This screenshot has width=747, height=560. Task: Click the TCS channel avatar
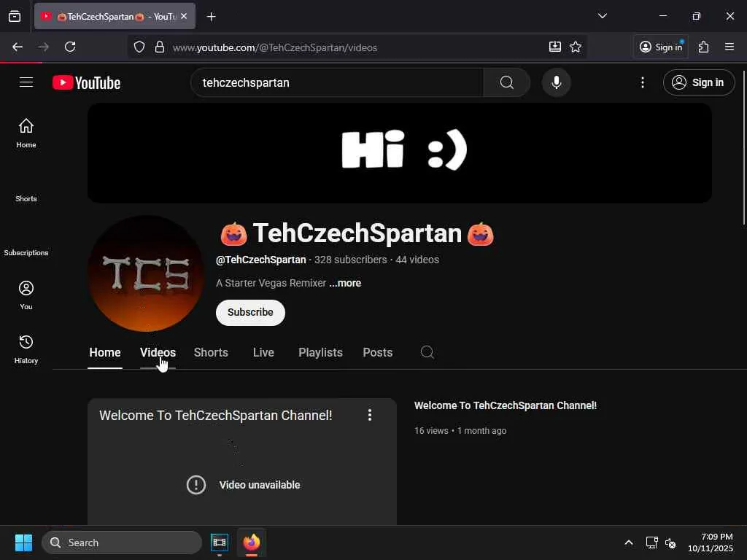click(146, 273)
